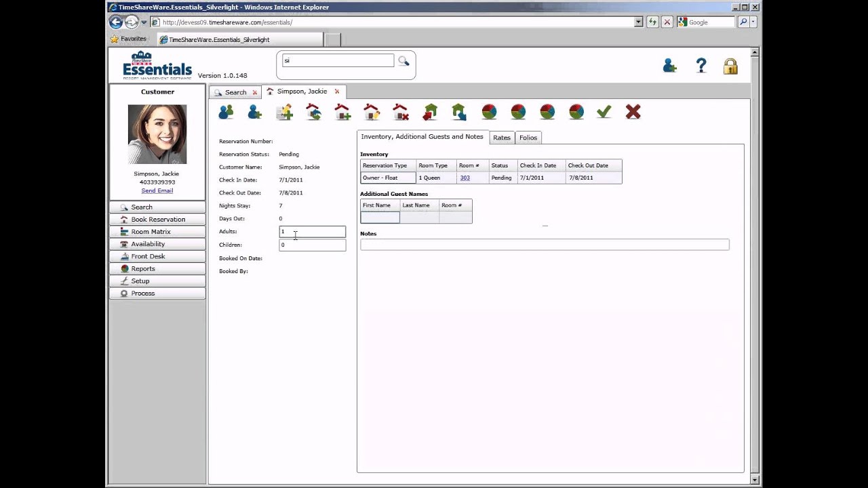Select the TimeShareWare.Essentials_Silverlight browser tab
868x488 pixels.
[240, 39]
